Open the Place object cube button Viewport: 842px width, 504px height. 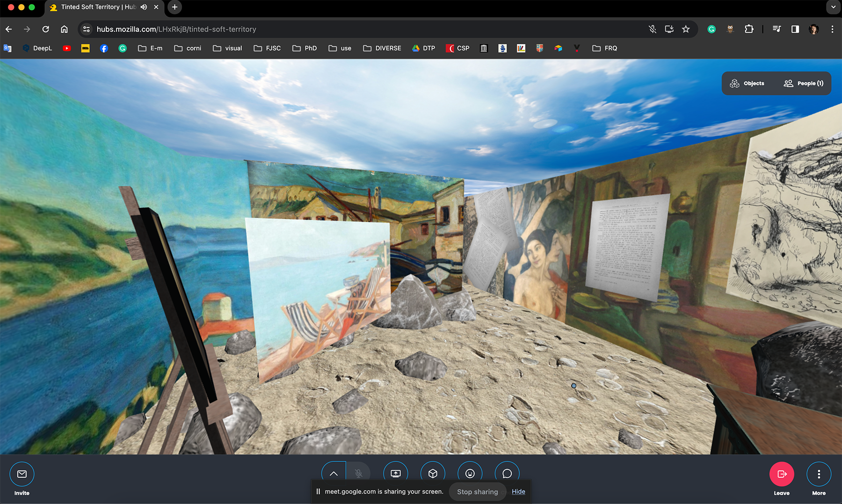(433, 474)
